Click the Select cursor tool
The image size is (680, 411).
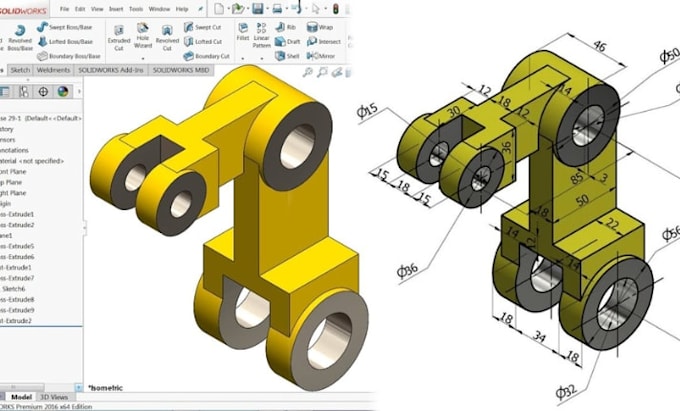[x=315, y=8]
